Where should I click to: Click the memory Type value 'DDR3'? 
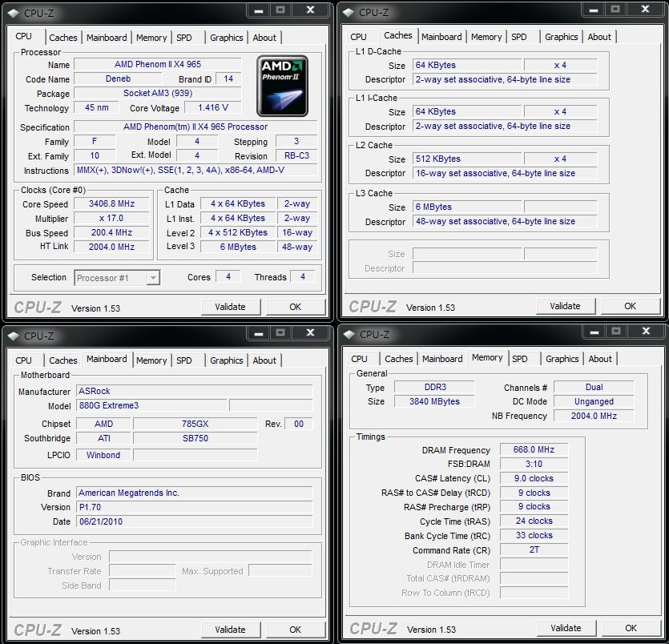[434, 387]
